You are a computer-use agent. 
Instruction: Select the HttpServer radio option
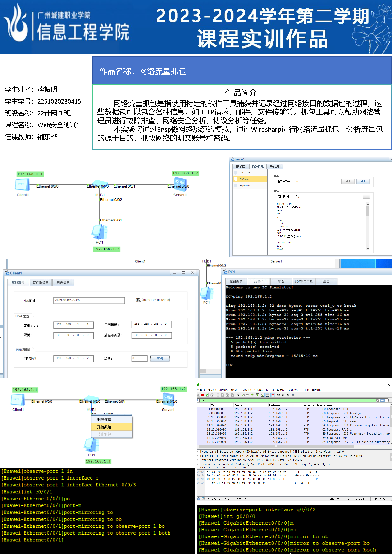pyautogui.click(x=236, y=185)
